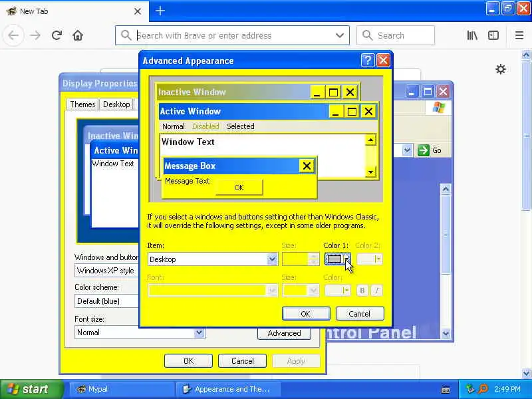
Task: Switch to the Appearance and Themes taskbar item
Action: click(x=228, y=389)
